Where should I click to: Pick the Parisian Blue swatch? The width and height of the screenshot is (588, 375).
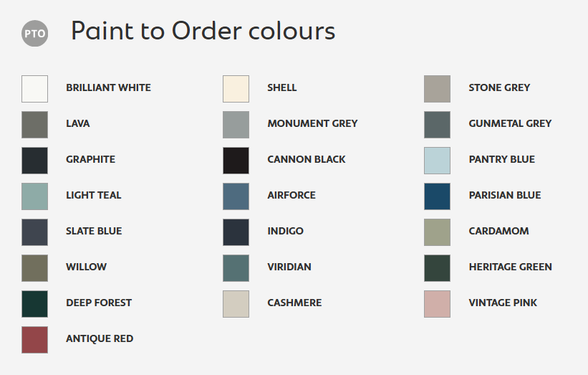point(437,196)
